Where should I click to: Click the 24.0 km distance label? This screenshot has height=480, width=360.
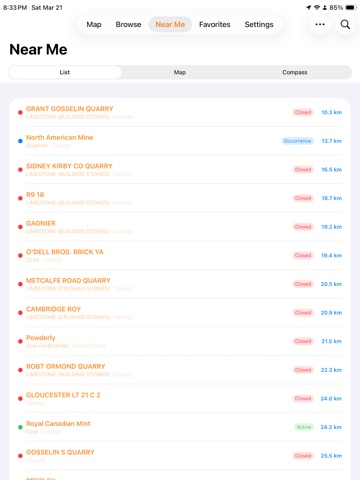pos(331,399)
